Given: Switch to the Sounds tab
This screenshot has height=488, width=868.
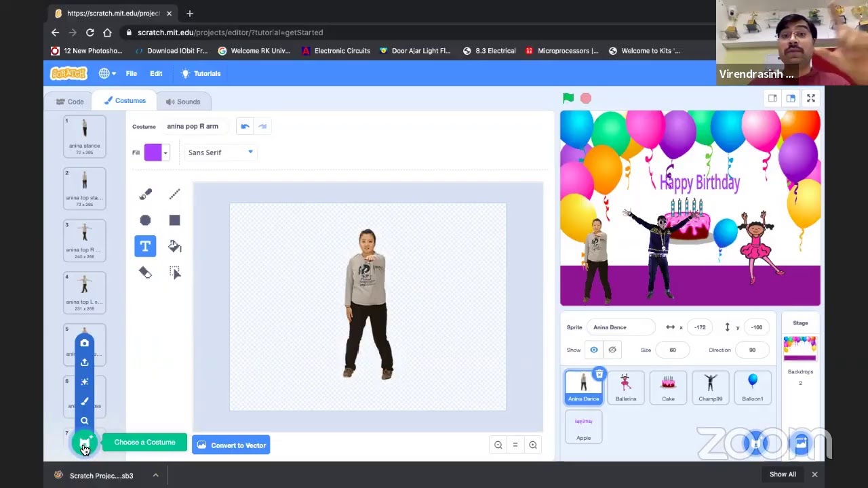Looking at the screenshot, I should 183,102.
